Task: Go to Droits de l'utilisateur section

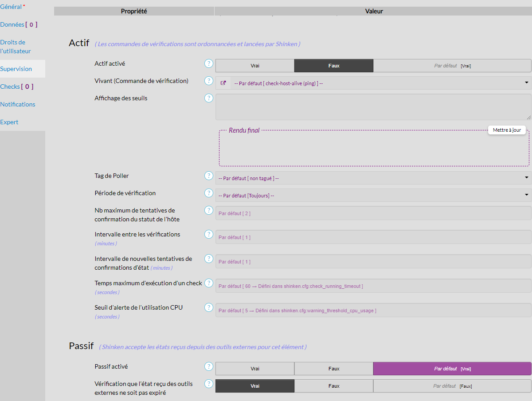Action: [x=16, y=47]
